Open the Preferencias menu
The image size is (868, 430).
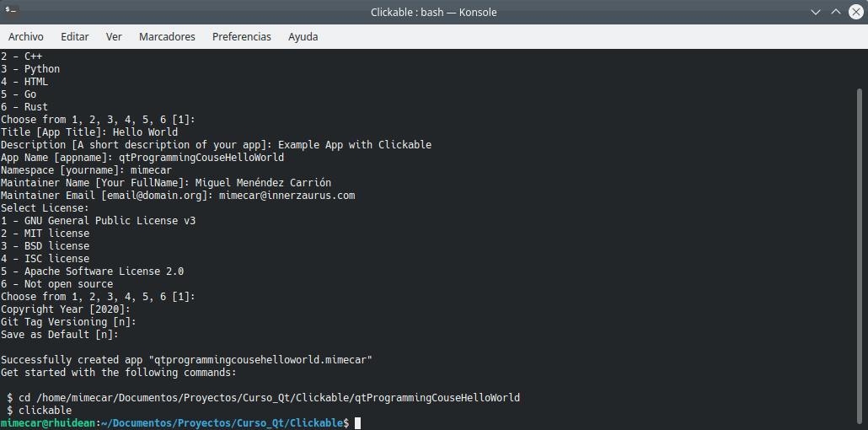coord(242,37)
